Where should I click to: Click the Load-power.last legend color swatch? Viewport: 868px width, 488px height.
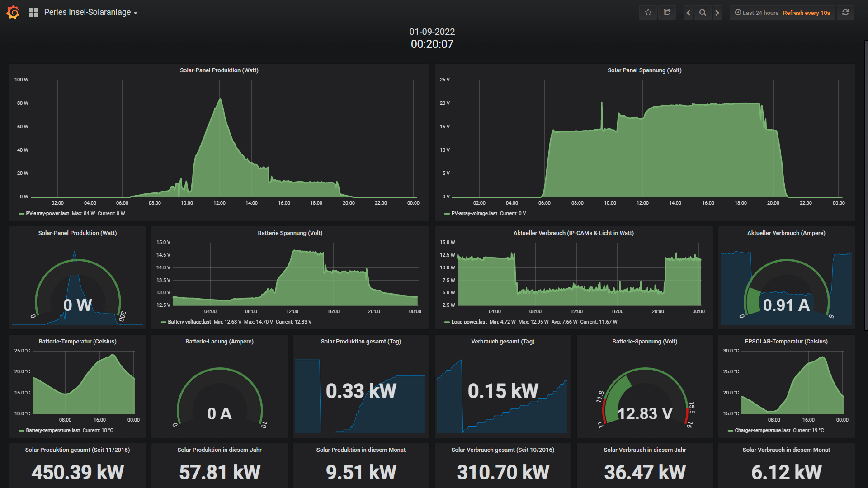point(447,322)
